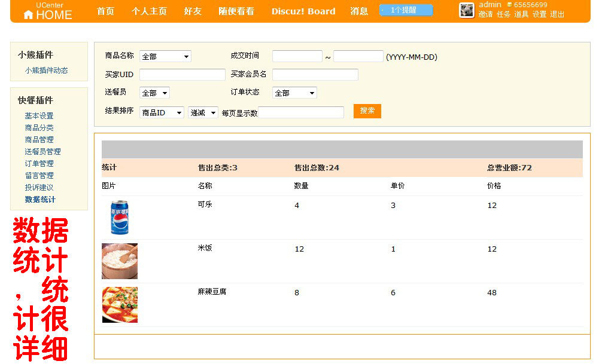602x364 pixels.
Task: Select 随便看看 in the top bar
Action: 236,11
